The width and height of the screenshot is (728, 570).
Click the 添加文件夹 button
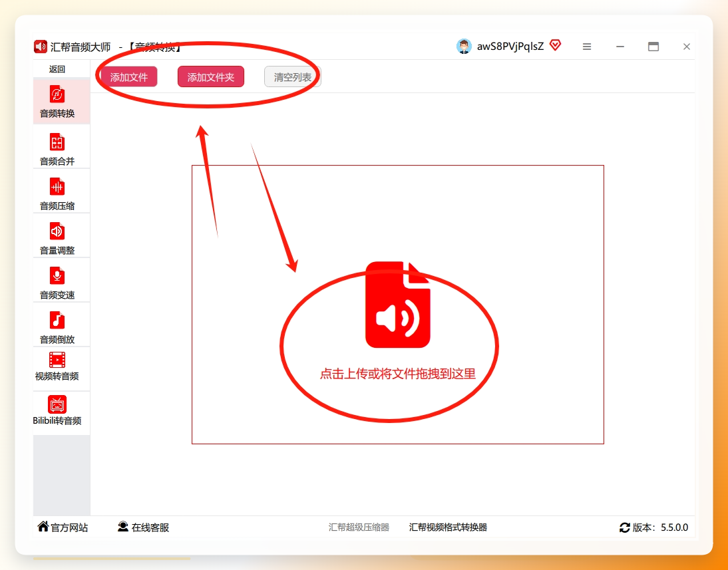tap(211, 77)
